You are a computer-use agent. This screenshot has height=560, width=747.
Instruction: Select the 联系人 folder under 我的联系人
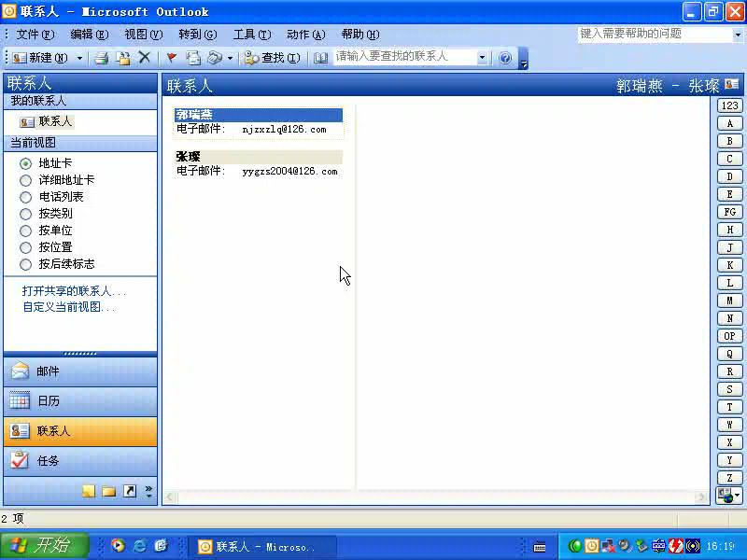pos(46,122)
